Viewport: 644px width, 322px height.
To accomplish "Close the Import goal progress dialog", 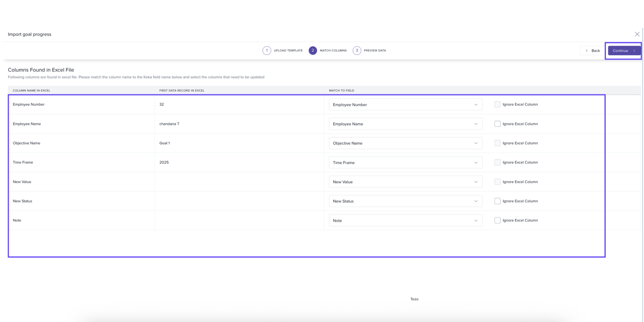I will click(x=637, y=34).
